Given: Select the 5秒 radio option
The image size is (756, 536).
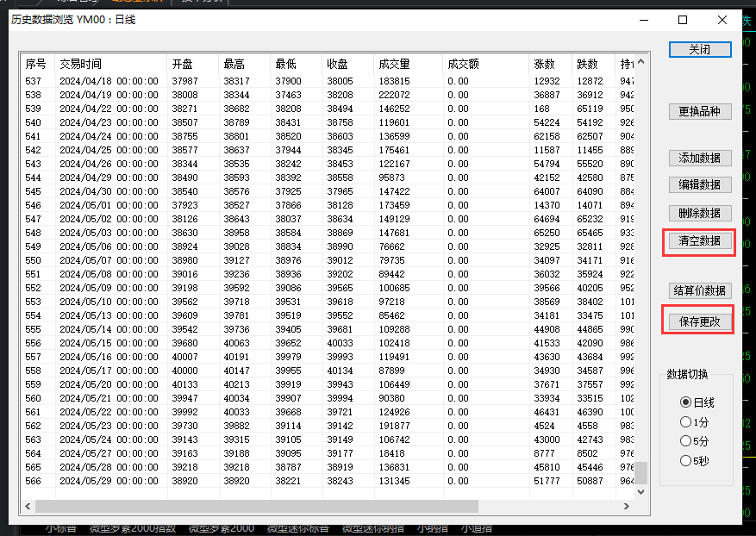Looking at the screenshot, I should [x=694, y=461].
